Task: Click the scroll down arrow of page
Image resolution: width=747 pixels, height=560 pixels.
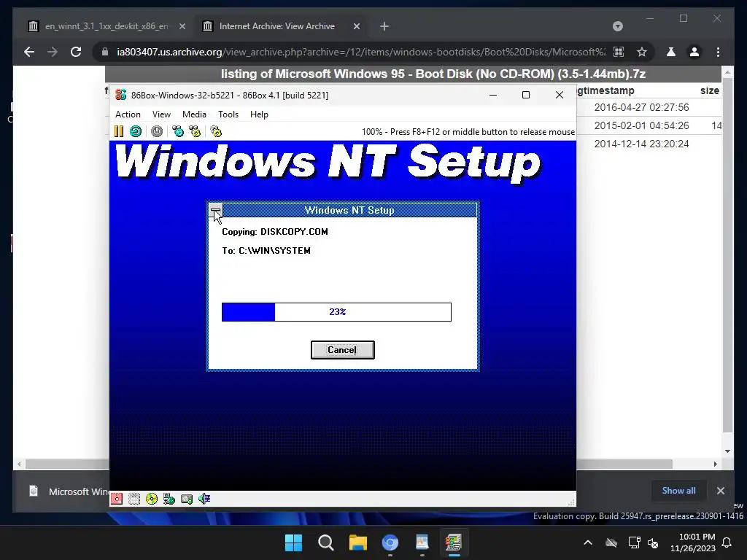Action: [727, 451]
